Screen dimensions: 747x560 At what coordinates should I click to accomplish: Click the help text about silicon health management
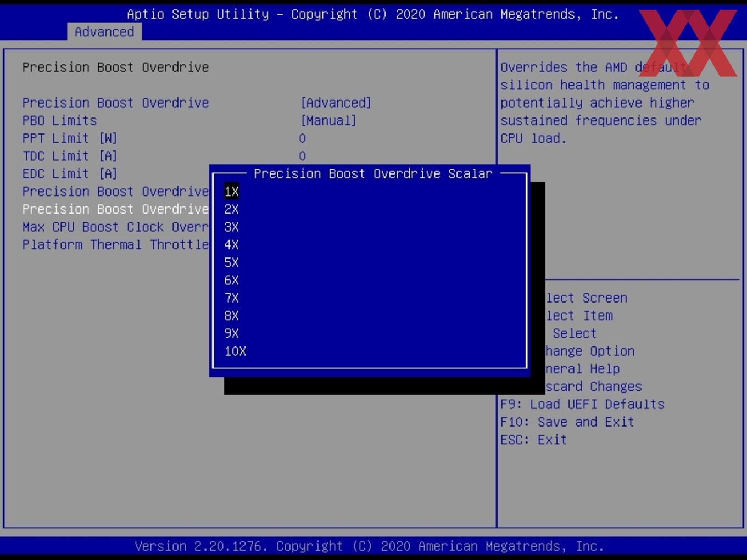(605, 103)
